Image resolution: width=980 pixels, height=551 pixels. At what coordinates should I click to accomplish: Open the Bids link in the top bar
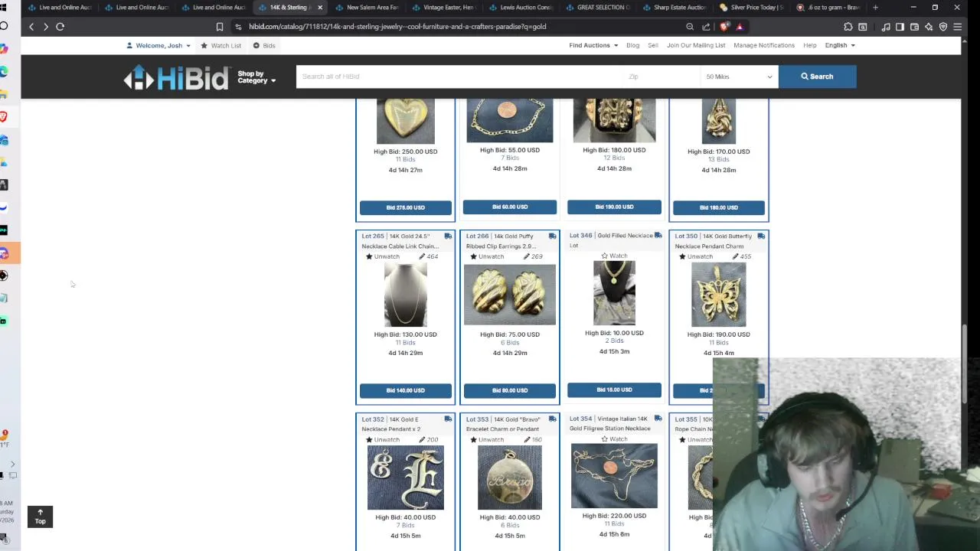click(264, 45)
